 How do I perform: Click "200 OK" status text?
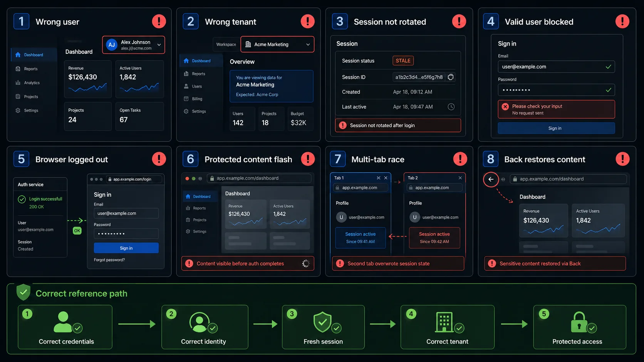(x=37, y=207)
